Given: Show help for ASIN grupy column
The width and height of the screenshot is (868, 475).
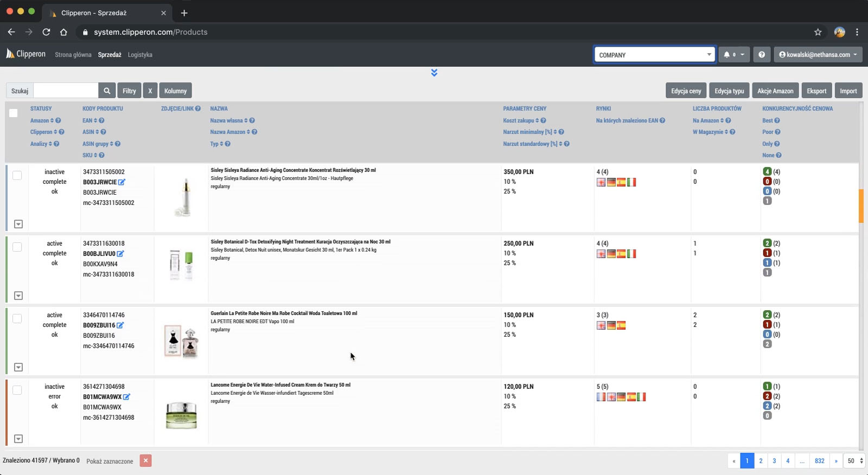Looking at the screenshot, I should pyautogui.click(x=118, y=144).
